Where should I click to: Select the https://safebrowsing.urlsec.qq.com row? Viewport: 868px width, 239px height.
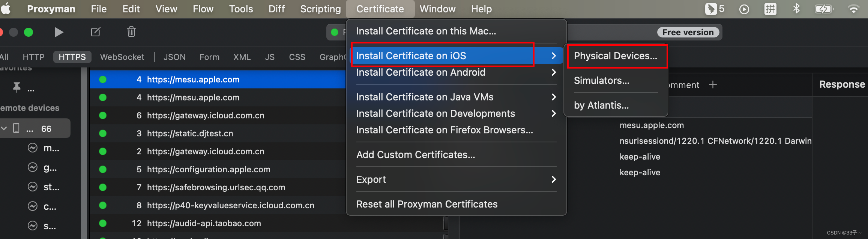[218, 187]
